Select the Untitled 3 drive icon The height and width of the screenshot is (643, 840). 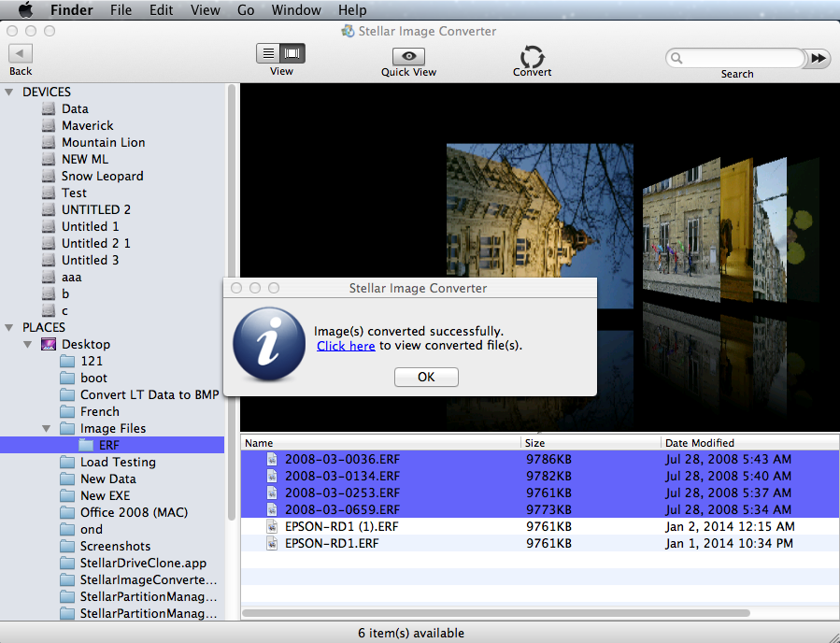49,260
